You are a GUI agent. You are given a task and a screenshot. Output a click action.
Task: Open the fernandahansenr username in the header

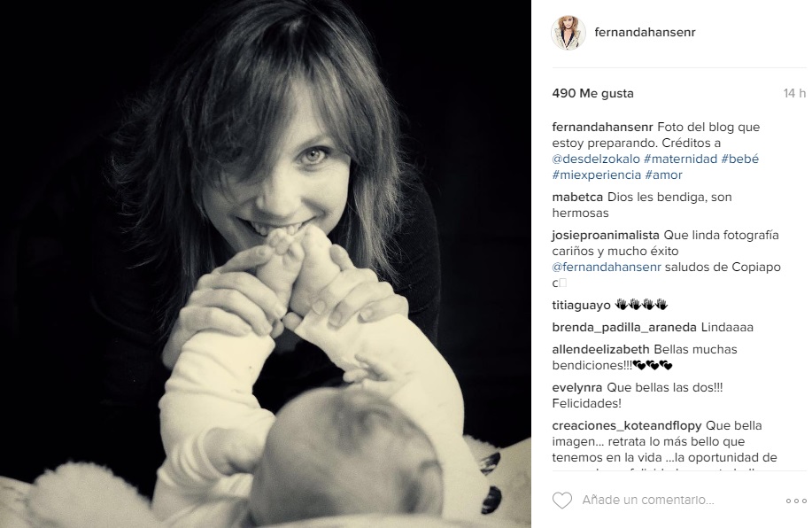(x=645, y=32)
